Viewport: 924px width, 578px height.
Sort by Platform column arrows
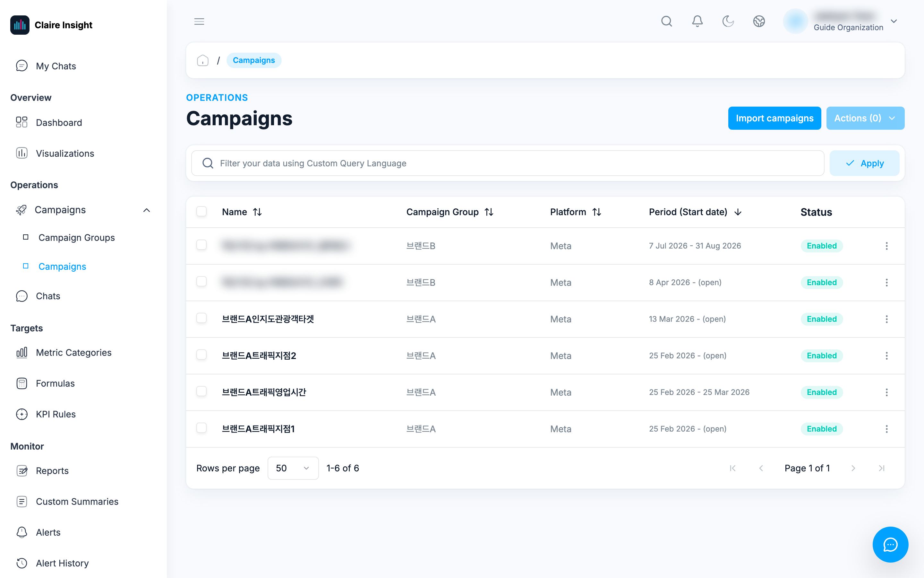[x=597, y=212]
